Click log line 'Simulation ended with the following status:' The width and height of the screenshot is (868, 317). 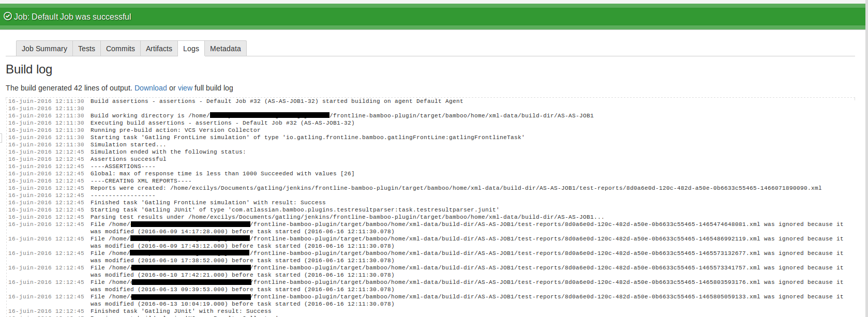click(x=168, y=152)
